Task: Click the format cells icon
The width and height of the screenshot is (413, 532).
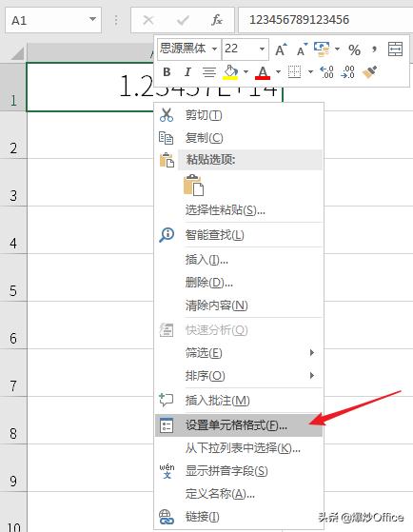Action: coord(167,425)
